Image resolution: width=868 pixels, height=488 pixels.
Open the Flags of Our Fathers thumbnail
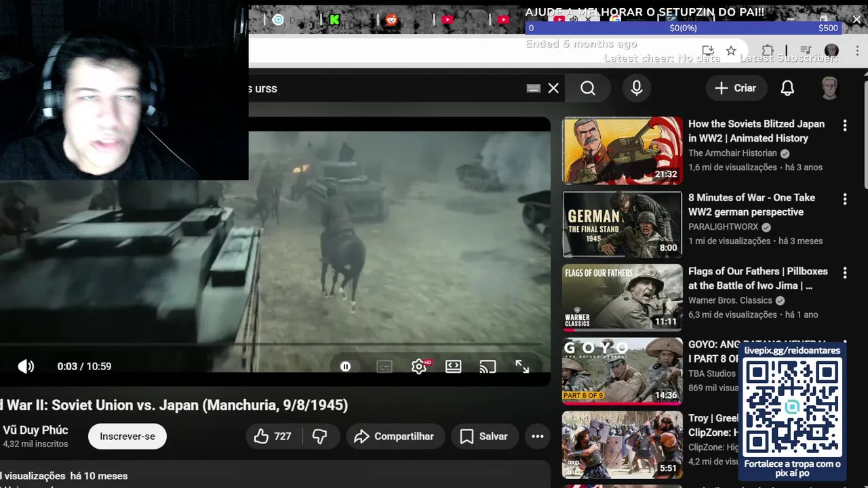click(623, 298)
